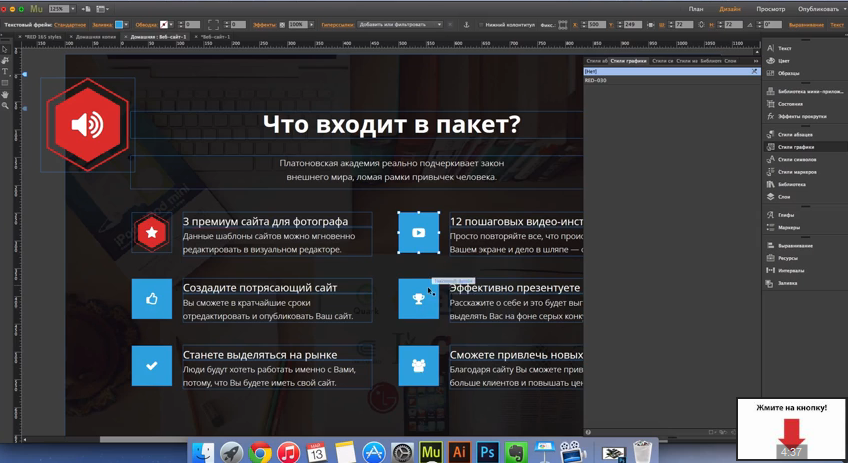The image size is (848, 463).
Task: Open Заливка fill color dropdown arrow
Action: 126,25
